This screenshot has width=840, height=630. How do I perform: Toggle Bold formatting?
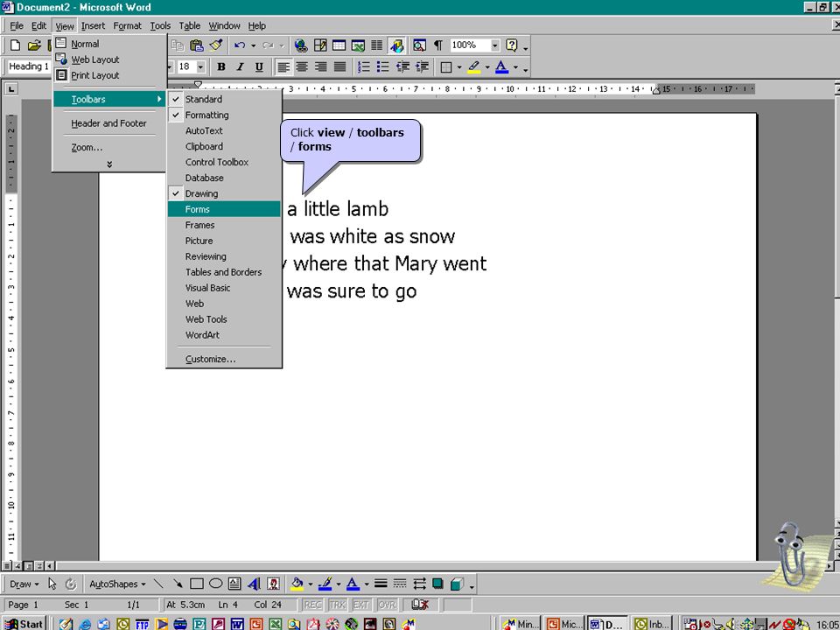(x=221, y=67)
